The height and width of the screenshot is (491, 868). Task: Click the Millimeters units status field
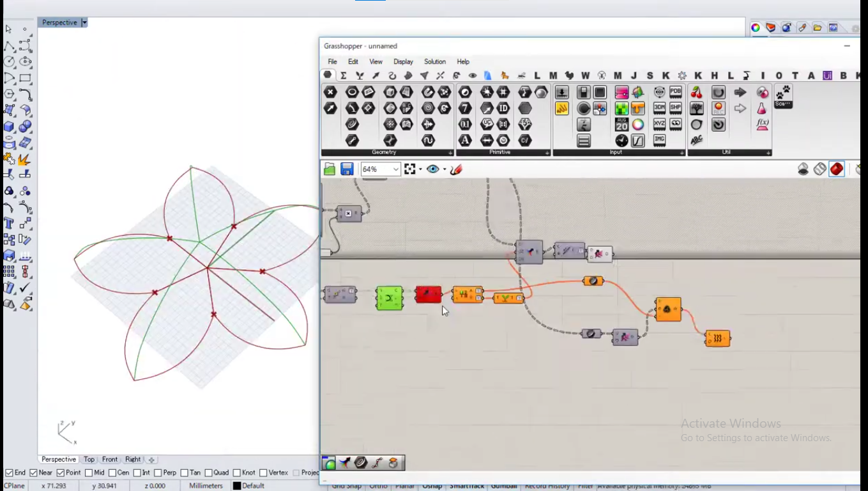pos(206,486)
